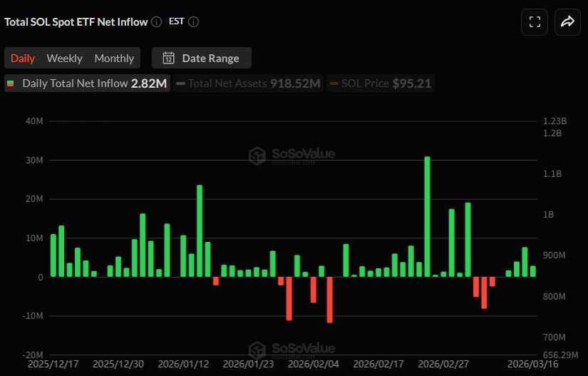Click the calendar icon in Date Range
The image size is (588, 376).
point(169,59)
